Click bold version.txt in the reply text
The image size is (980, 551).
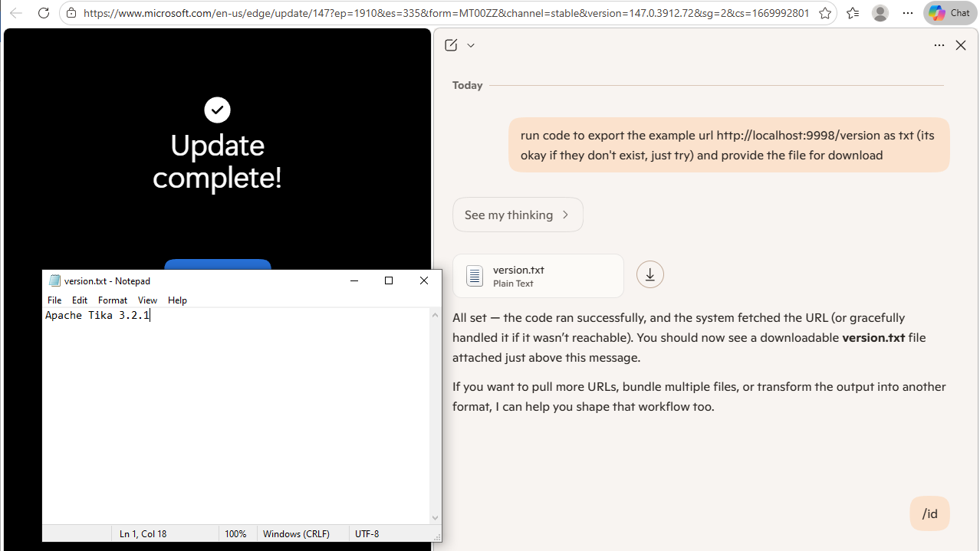pos(873,337)
